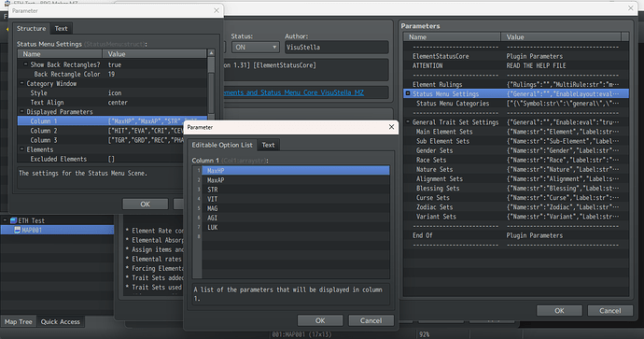Select Nature Sets parameter row
Viewport: 644px width, 339px height.
pos(516,169)
